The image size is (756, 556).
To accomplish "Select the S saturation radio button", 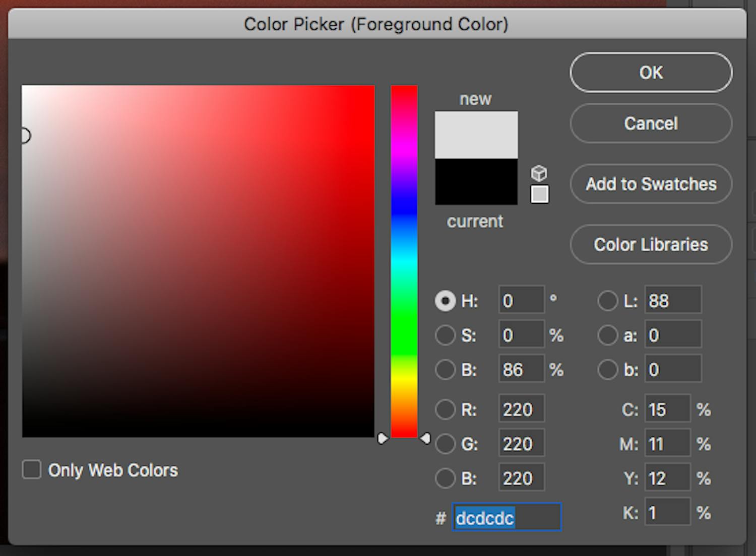I will [x=445, y=335].
